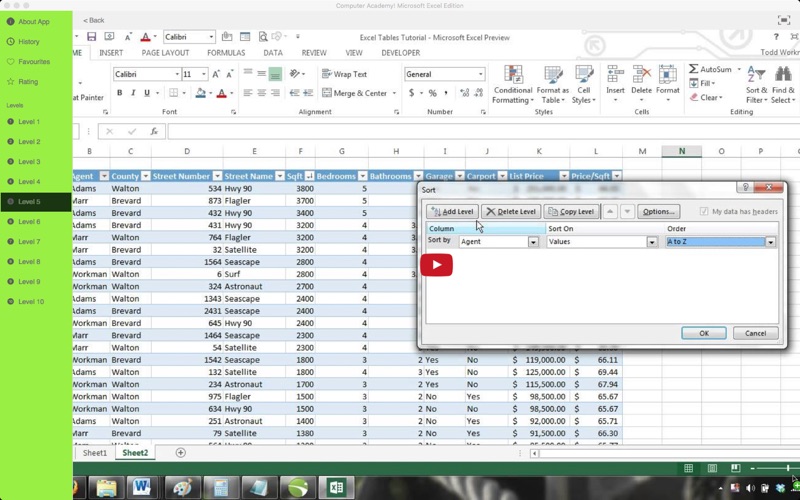Click the red Font Color icon
Image resolution: width=800 pixels, height=500 pixels.
pos(221,93)
